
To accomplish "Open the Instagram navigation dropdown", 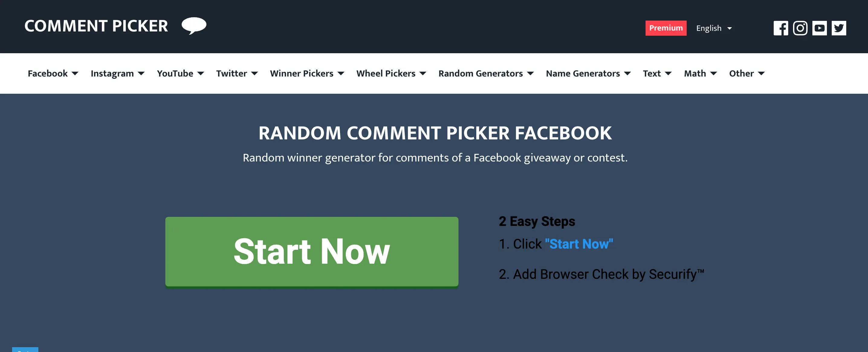I will click(x=117, y=73).
